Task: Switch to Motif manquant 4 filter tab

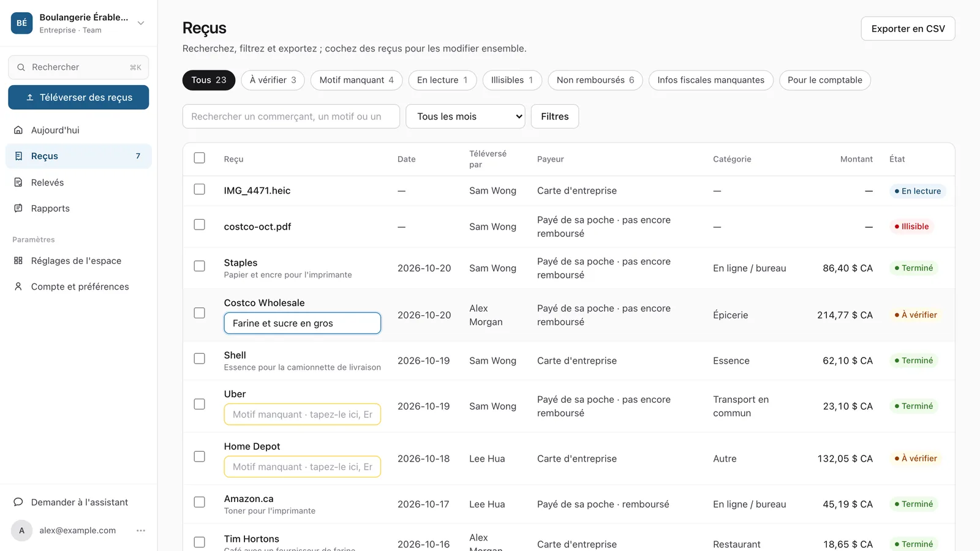Action: tap(356, 80)
